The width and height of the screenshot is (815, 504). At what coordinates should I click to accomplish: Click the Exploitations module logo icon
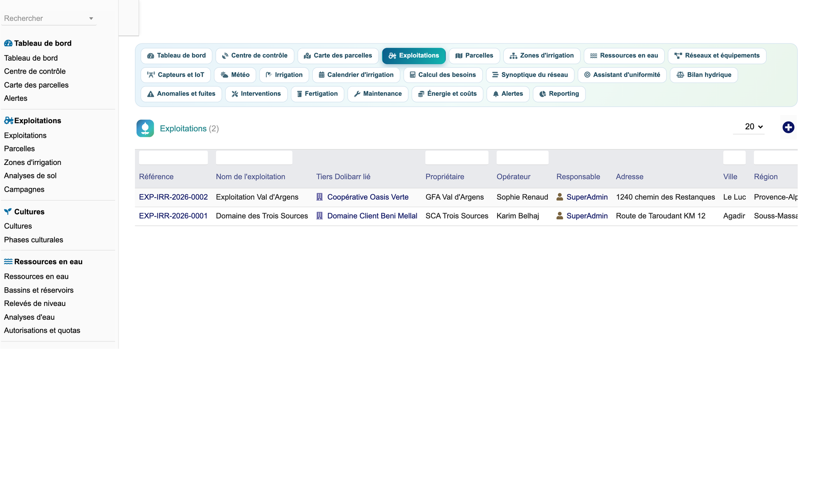145,129
